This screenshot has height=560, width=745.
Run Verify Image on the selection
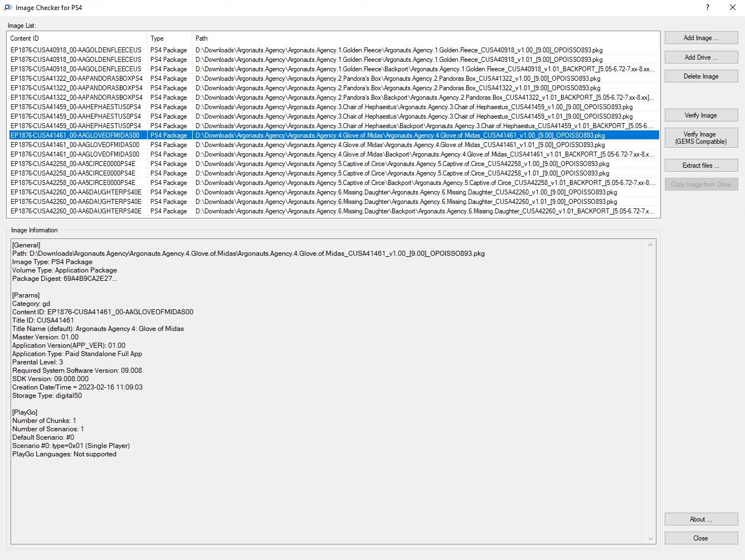[701, 115]
